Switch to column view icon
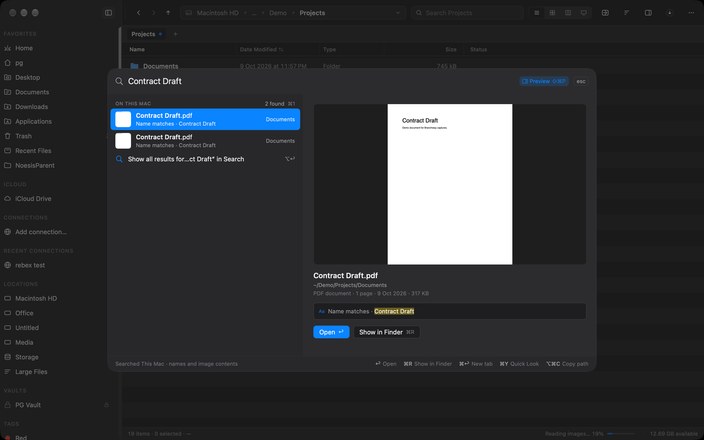The height and width of the screenshot is (440, 704). (x=568, y=13)
